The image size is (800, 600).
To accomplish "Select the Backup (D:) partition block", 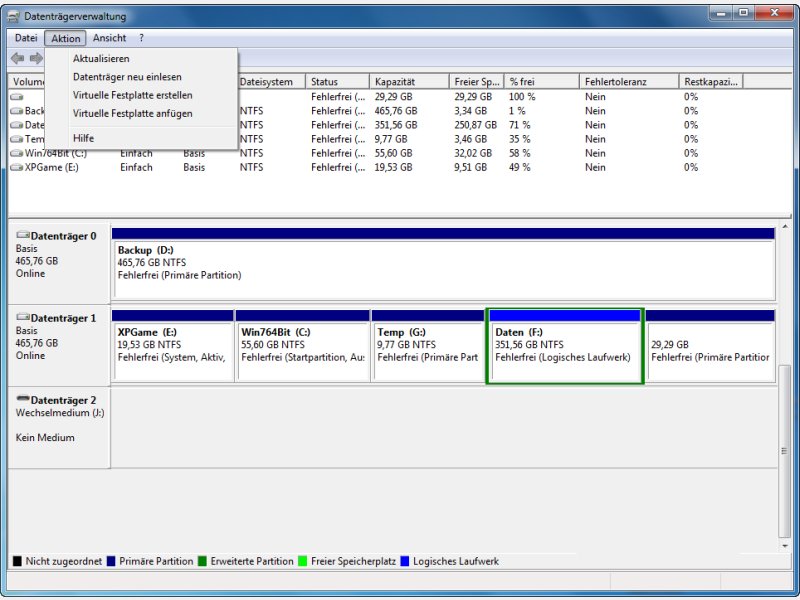I will pos(443,264).
